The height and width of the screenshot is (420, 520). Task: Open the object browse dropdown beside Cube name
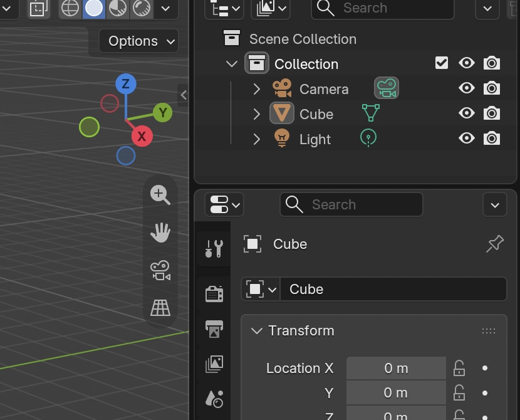coord(261,289)
